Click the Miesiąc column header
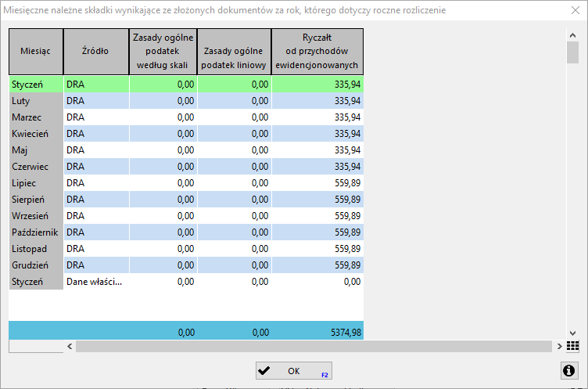This screenshot has height=389, width=588. click(36, 52)
